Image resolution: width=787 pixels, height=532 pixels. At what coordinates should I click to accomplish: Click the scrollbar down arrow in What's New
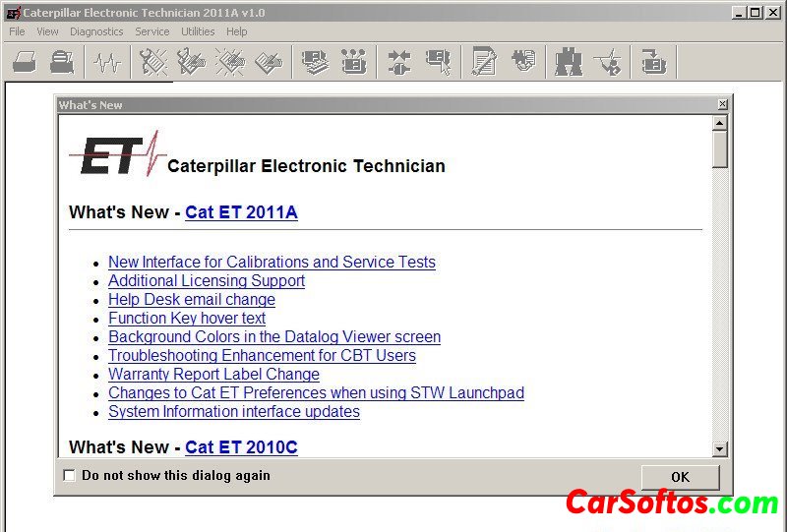[720, 449]
